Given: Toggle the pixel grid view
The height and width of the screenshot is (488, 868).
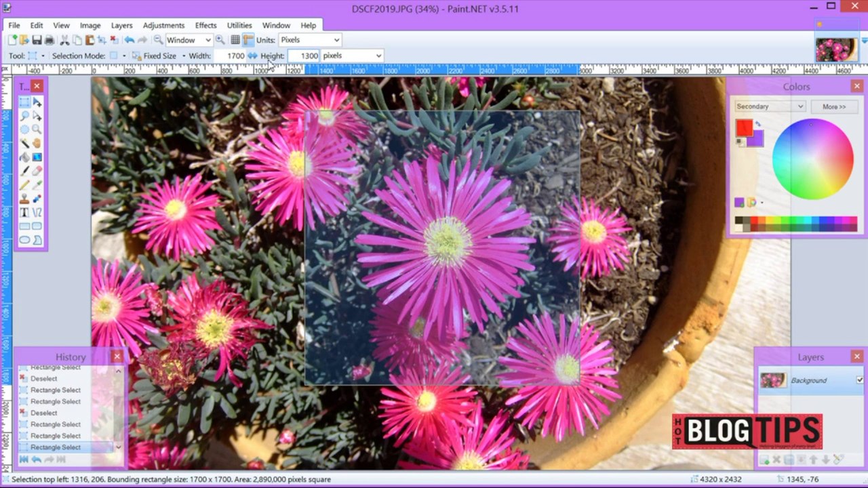Looking at the screenshot, I should point(235,40).
